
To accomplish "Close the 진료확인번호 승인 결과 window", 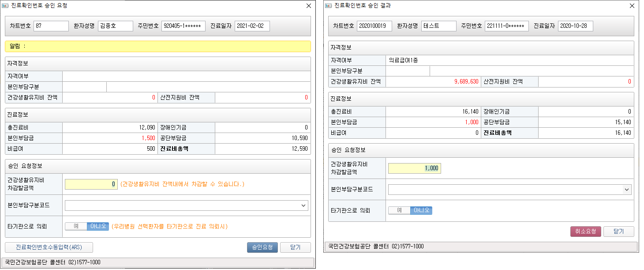I will pos(632,6).
